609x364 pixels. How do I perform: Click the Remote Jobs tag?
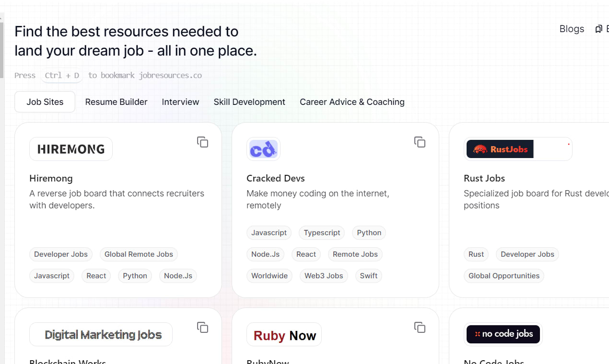point(355,254)
